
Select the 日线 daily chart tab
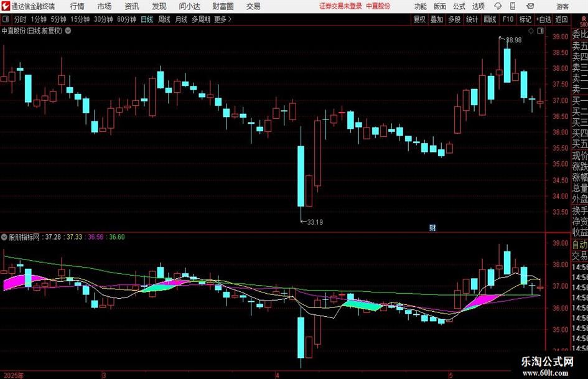[147, 19]
